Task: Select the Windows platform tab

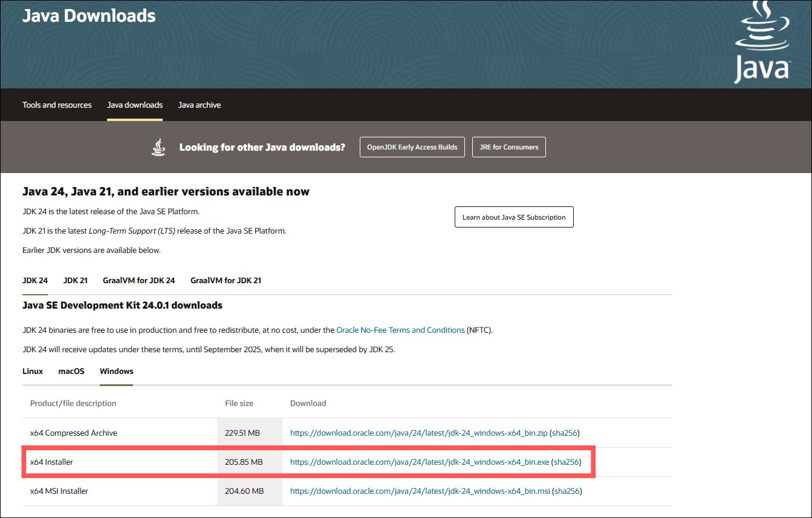Action: (x=117, y=371)
